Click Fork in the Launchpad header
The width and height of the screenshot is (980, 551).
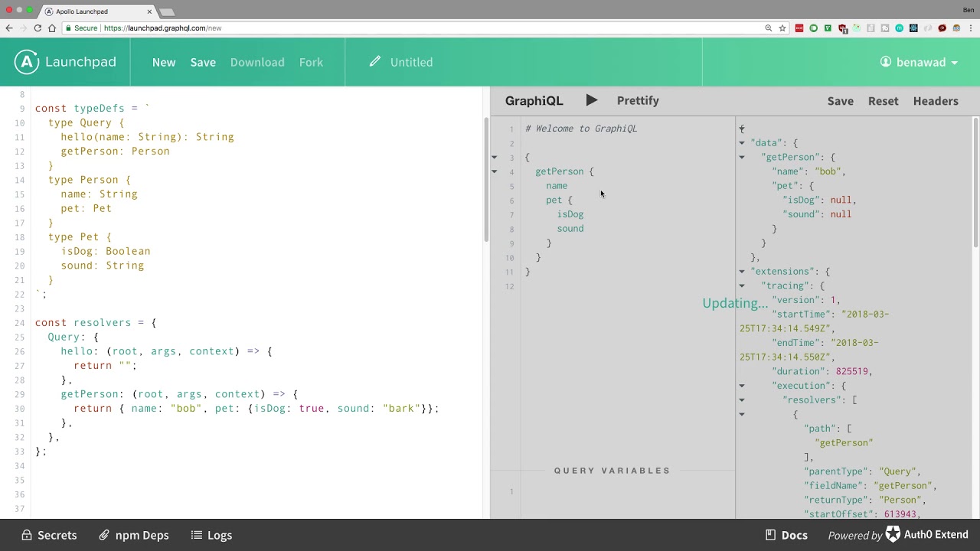pyautogui.click(x=311, y=62)
